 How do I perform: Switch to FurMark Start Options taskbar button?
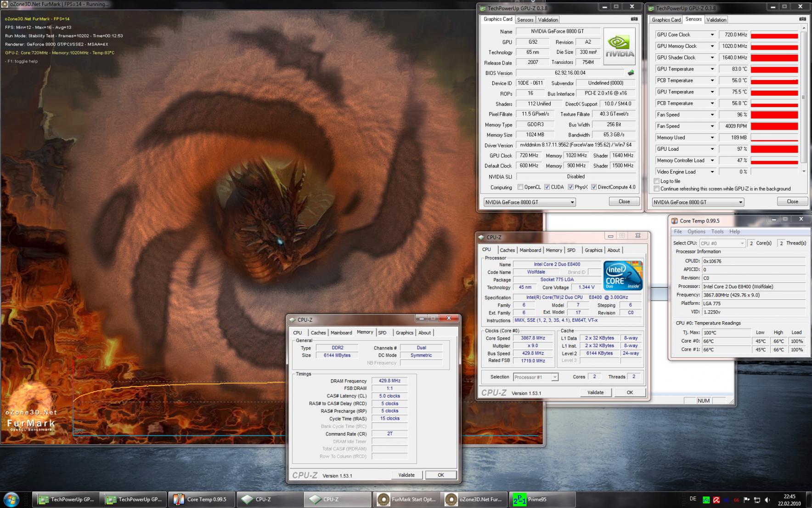click(x=406, y=499)
